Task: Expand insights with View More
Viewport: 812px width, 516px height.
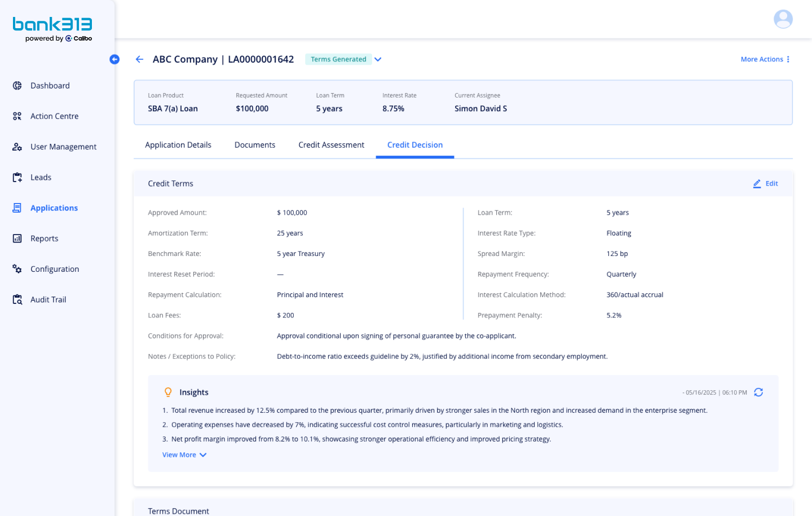Action: click(184, 455)
